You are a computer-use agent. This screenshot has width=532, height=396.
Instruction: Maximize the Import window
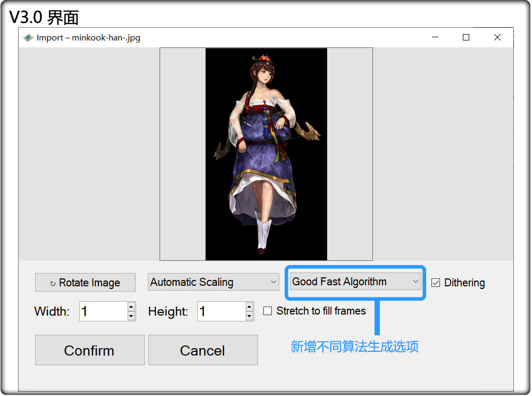(466, 37)
